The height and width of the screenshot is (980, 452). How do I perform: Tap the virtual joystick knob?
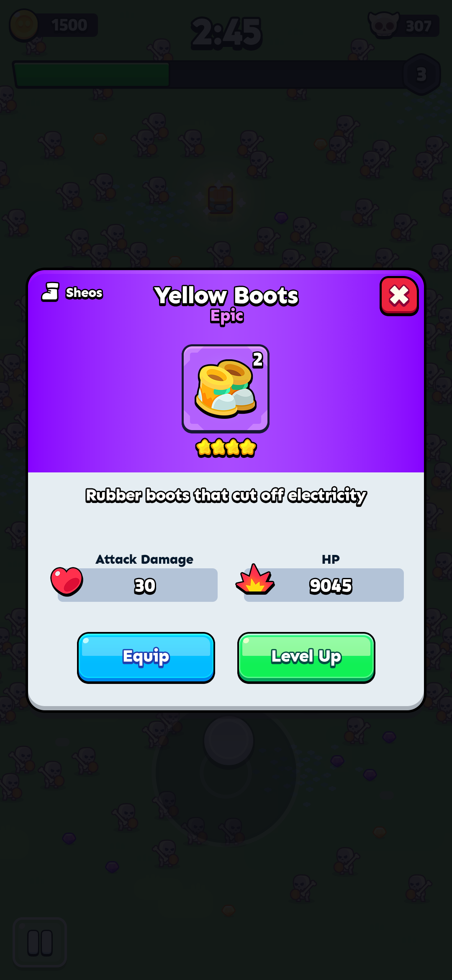click(229, 740)
